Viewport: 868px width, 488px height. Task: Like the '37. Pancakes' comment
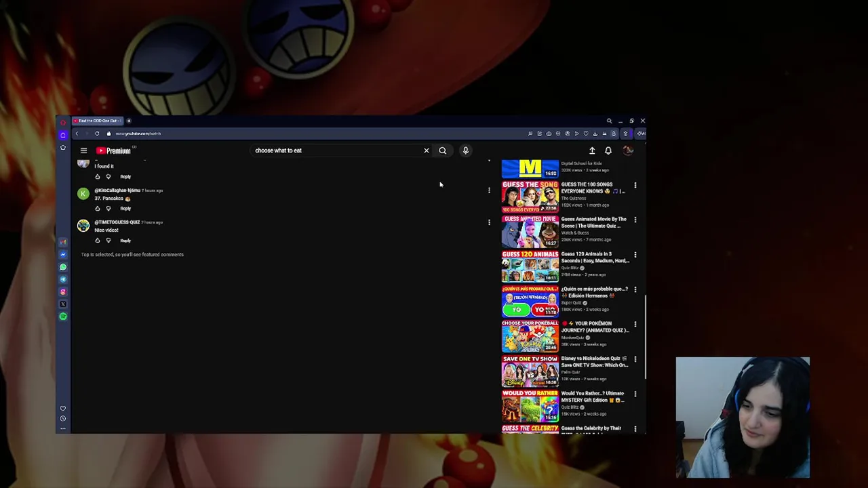pyautogui.click(x=98, y=208)
